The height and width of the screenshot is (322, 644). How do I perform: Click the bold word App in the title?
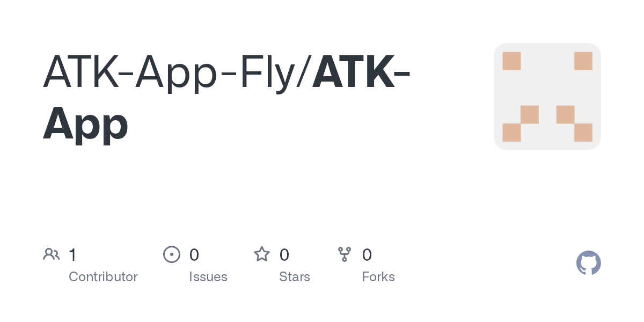(x=86, y=123)
